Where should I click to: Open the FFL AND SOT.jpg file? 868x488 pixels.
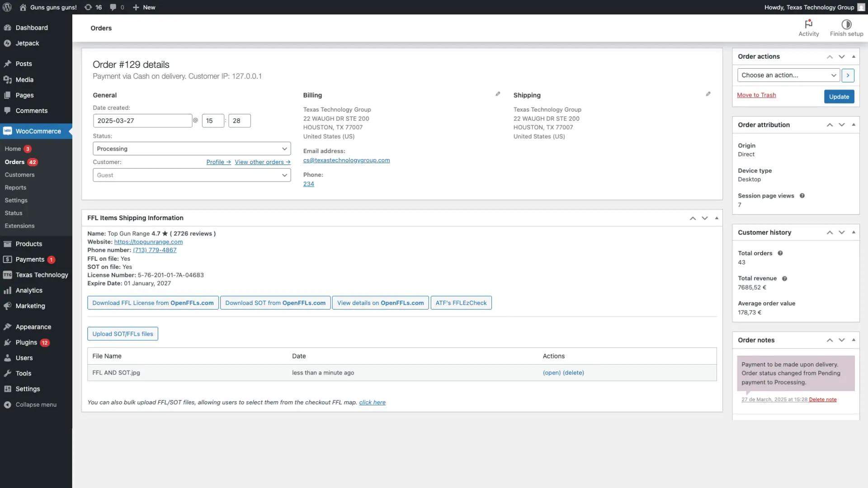(x=552, y=373)
